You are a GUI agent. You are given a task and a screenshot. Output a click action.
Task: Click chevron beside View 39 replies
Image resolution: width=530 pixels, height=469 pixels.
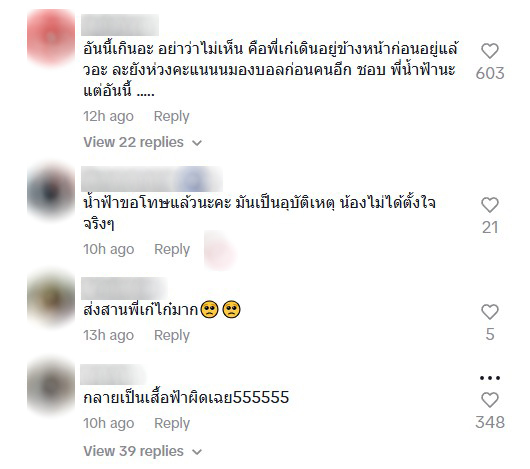[x=197, y=452]
